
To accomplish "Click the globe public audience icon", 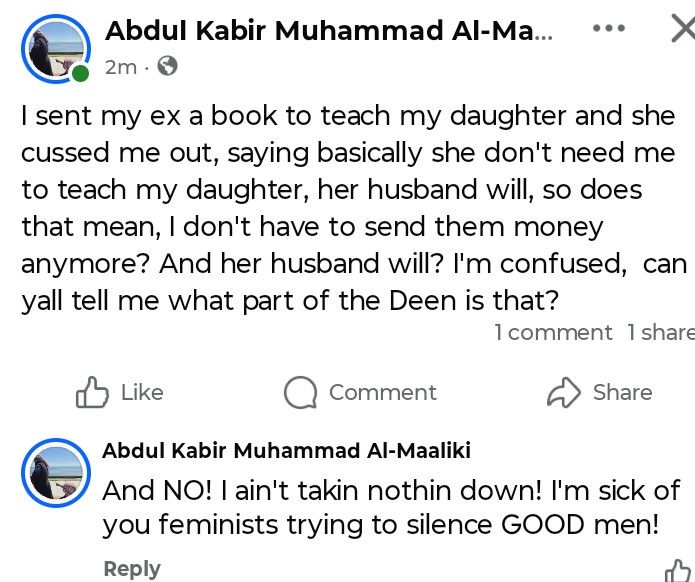I will [168, 67].
